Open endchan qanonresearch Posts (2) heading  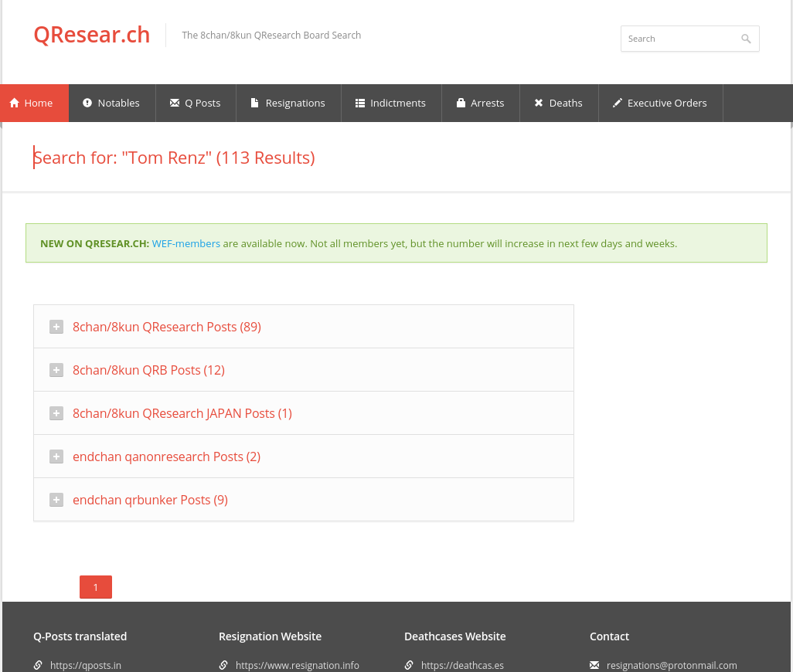coord(166,456)
